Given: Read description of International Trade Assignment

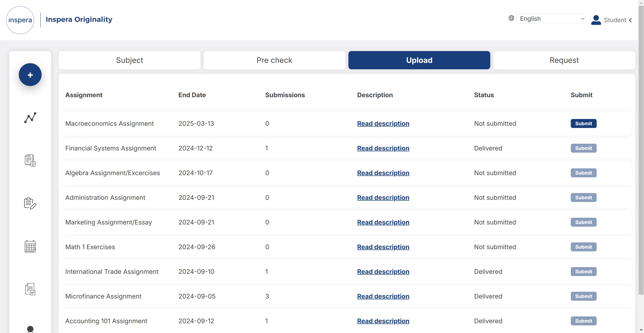Looking at the screenshot, I should coord(383,271).
